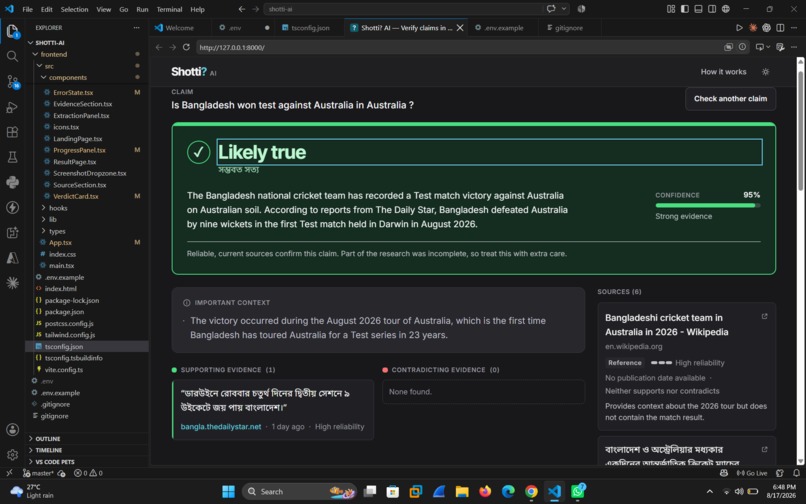Open Chrome from the taskbar
The height and width of the screenshot is (504, 806).
531,492
